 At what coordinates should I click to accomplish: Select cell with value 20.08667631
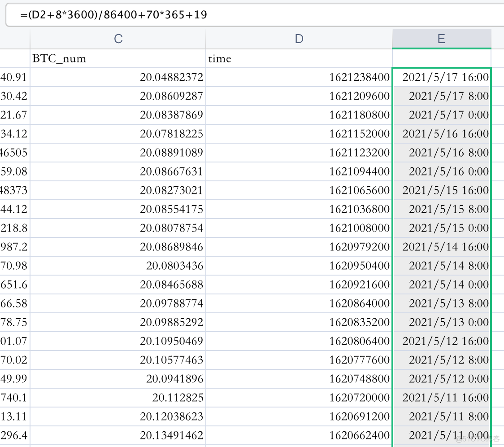click(x=118, y=171)
